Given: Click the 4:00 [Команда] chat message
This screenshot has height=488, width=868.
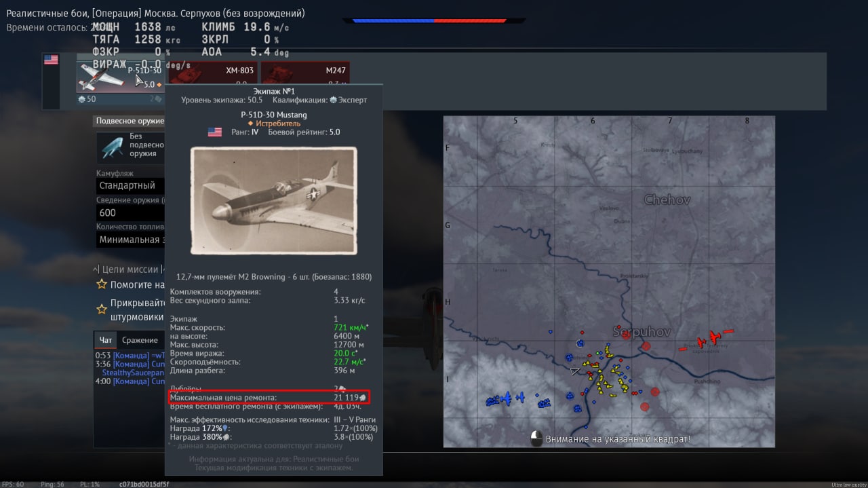Looking at the screenshot, I should pyautogui.click(x=130, y=381).
